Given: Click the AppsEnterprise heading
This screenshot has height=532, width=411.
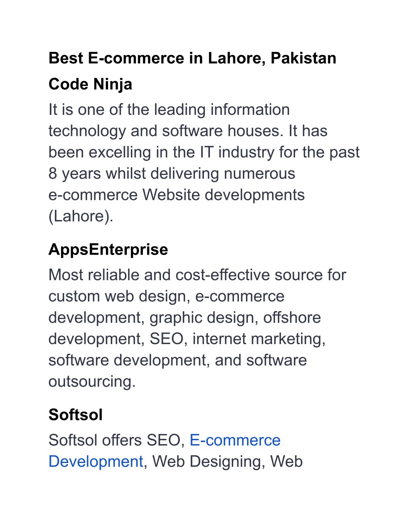Looking at the screenshot, I should click(108, 250).
